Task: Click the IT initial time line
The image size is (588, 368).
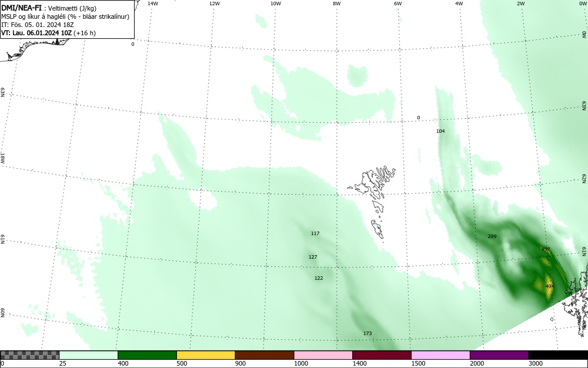Action: click(x=38, y=25)
